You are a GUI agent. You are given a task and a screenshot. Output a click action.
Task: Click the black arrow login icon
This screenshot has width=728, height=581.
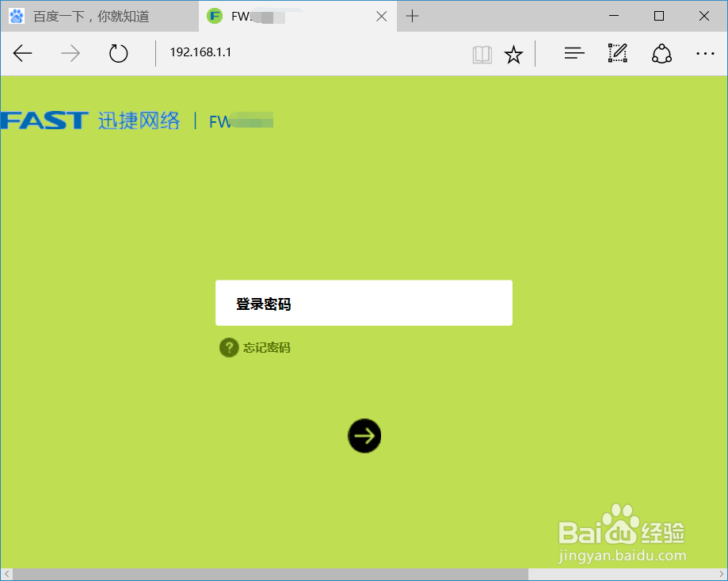click(x=364, y=435)
